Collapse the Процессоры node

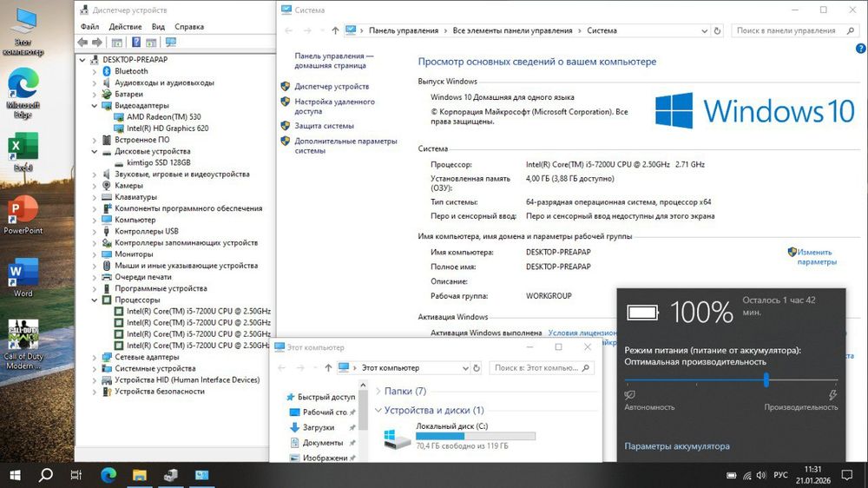[94, 300]
